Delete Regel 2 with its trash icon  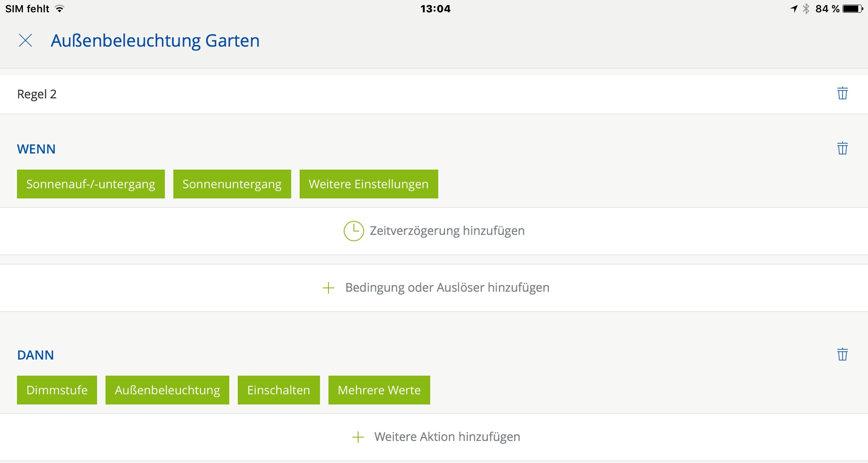tap(842, 93)
